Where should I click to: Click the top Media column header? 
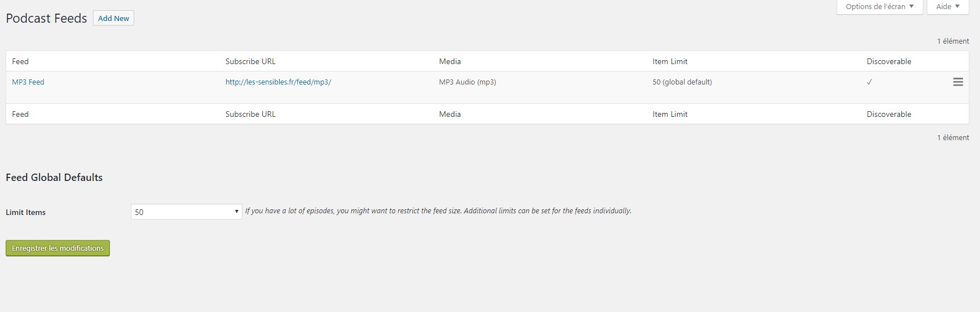point(450,61)
